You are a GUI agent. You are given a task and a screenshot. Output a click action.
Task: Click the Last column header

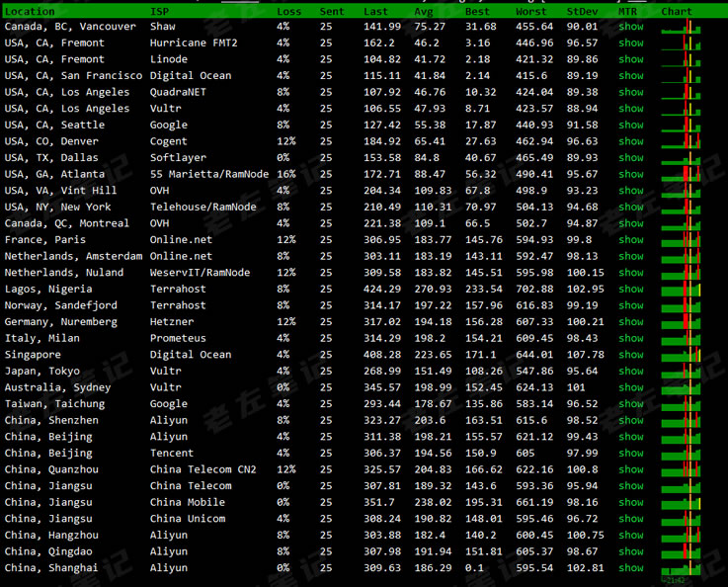375,12
